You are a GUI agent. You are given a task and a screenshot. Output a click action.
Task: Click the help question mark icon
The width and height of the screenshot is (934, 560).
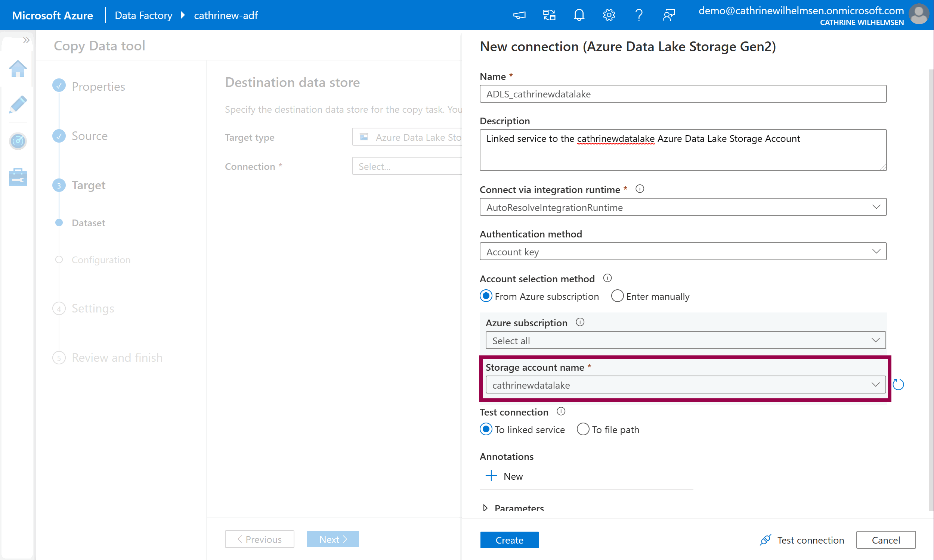pos(638,15)
